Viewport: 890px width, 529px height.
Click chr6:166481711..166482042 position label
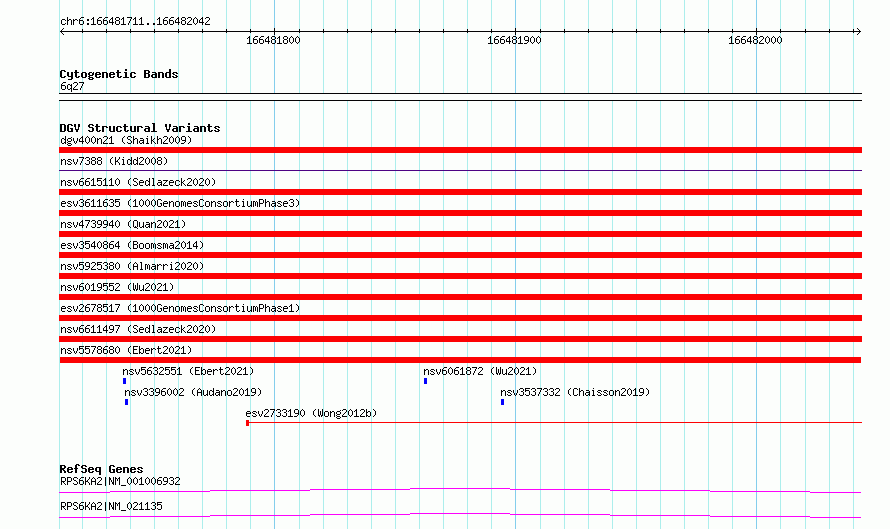tap(135, 21)
